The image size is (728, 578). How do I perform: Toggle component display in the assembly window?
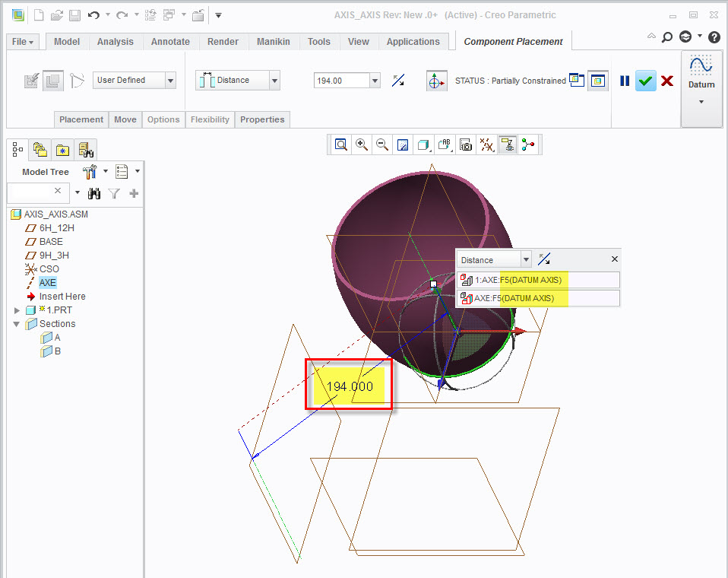tap(598, 81)
